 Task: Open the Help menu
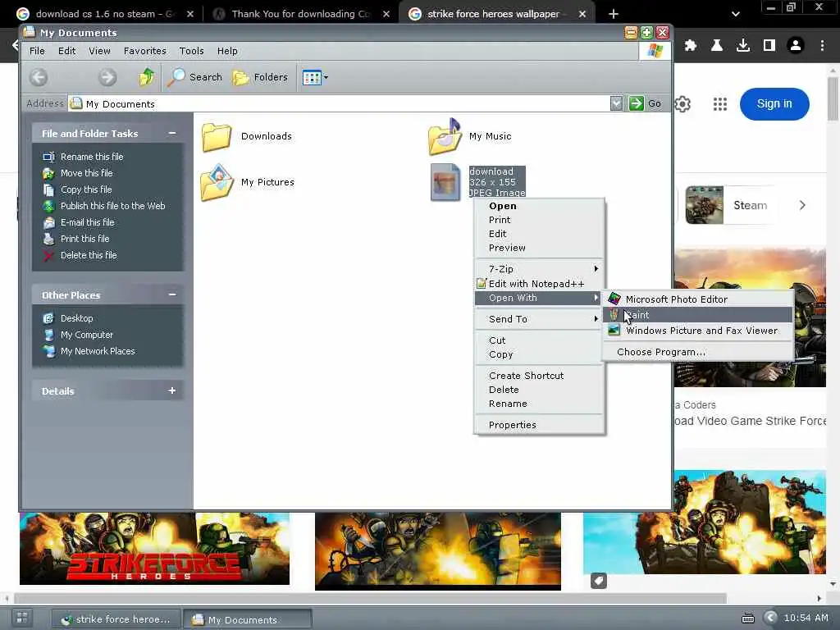click(227, 51)
